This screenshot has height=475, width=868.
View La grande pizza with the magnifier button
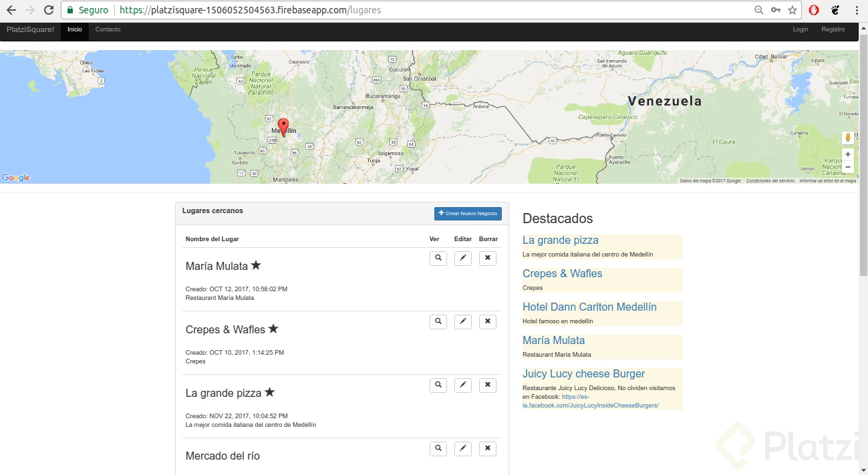point(438,385)
